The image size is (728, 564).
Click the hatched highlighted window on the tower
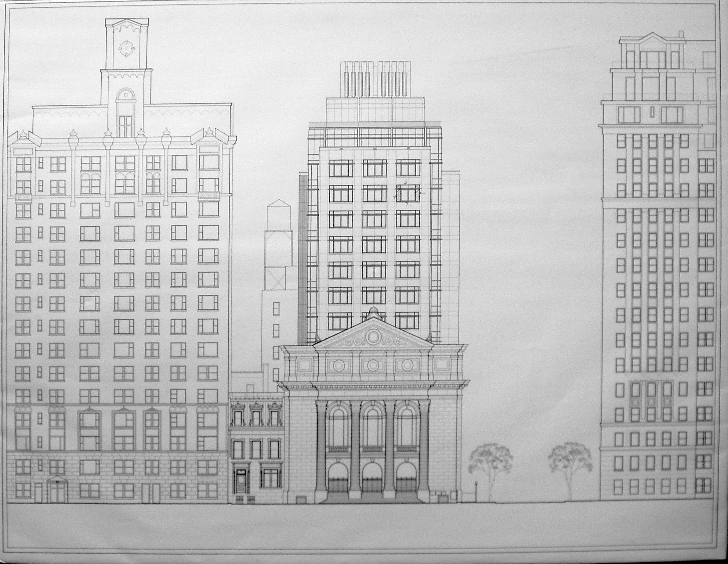(408, 193)
